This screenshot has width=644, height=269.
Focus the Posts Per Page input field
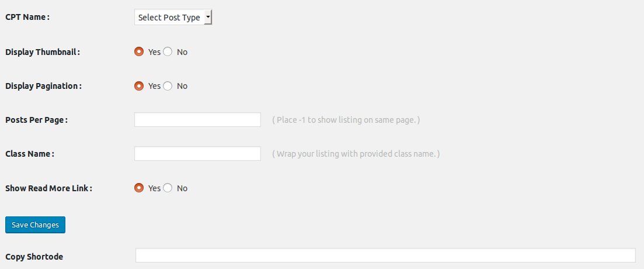coord(197,120)
